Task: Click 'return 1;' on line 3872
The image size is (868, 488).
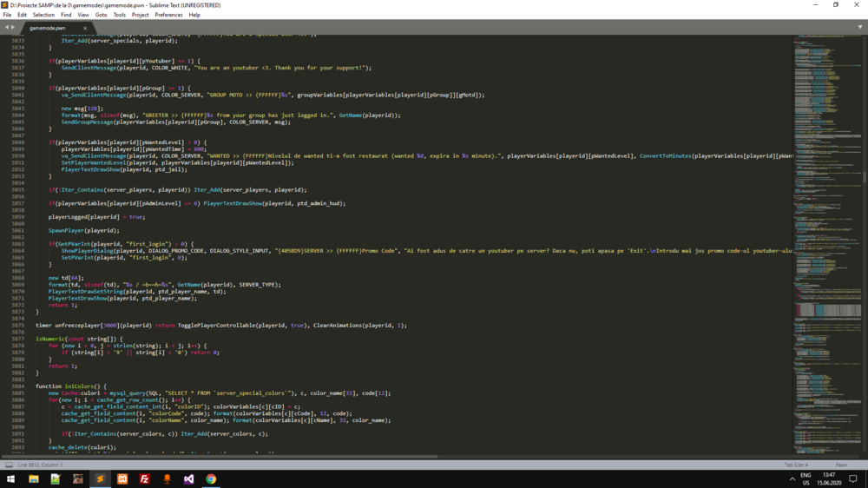Action: [x=62, y=305]
